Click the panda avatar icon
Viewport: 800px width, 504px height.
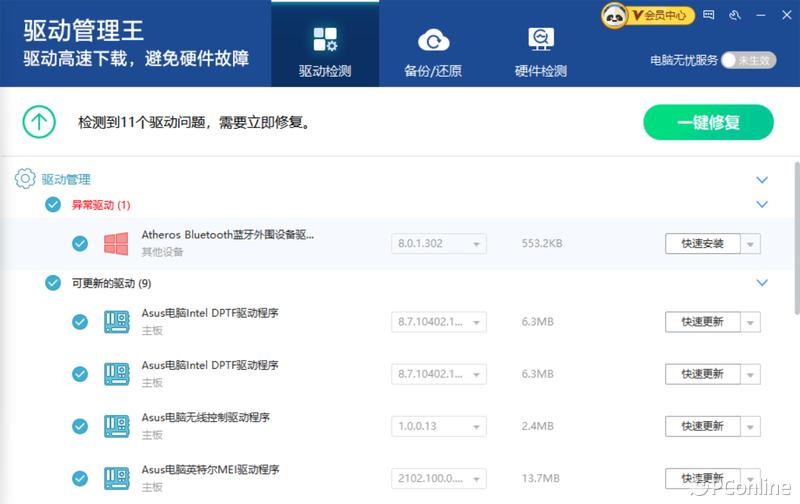tap(614, 16)
